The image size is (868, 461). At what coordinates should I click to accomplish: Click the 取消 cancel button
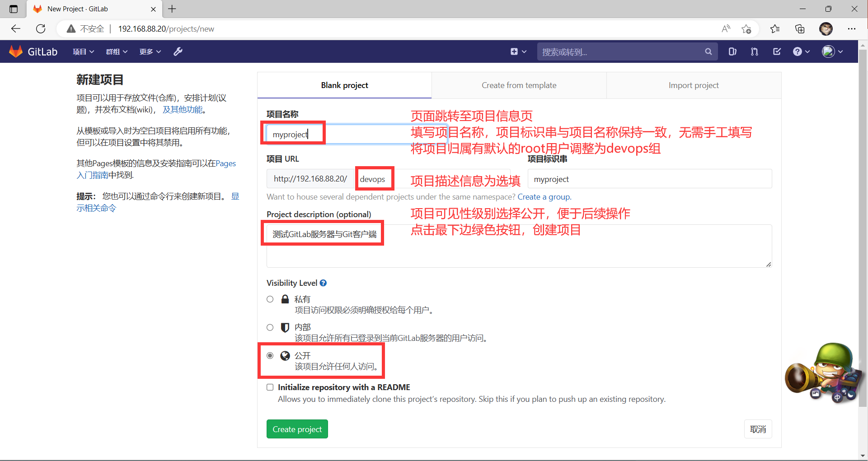pos(758,429)
